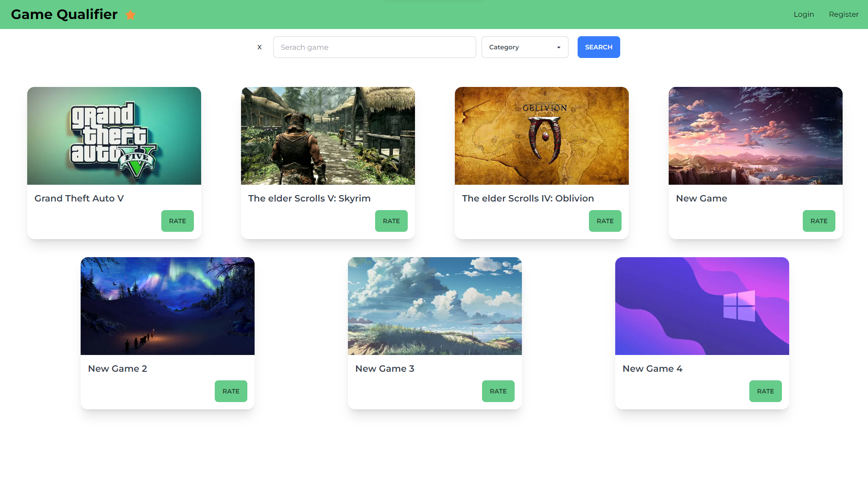Click the Serach game input field
Viewport: 868px width, 489px height.
pyautogui.click(x=374, y=47)
